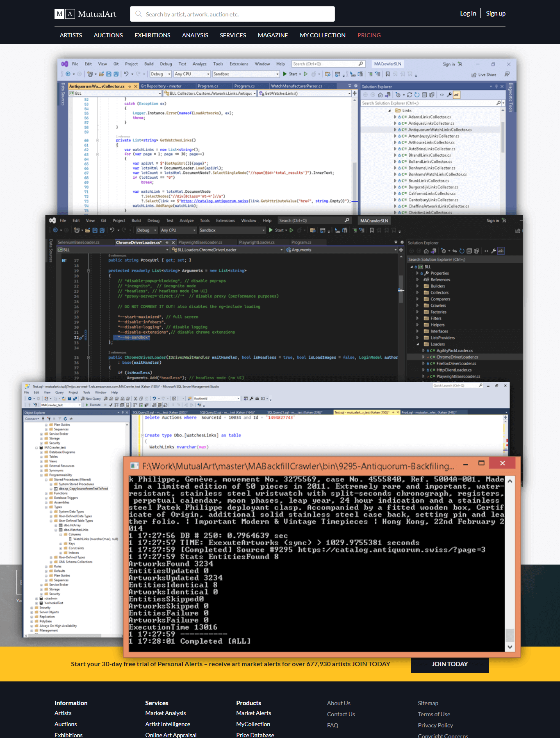Toggle Show All Files in light Visual Studio Solution Explorer
This screenshot has width=560, height=738.
pos(432,95)
